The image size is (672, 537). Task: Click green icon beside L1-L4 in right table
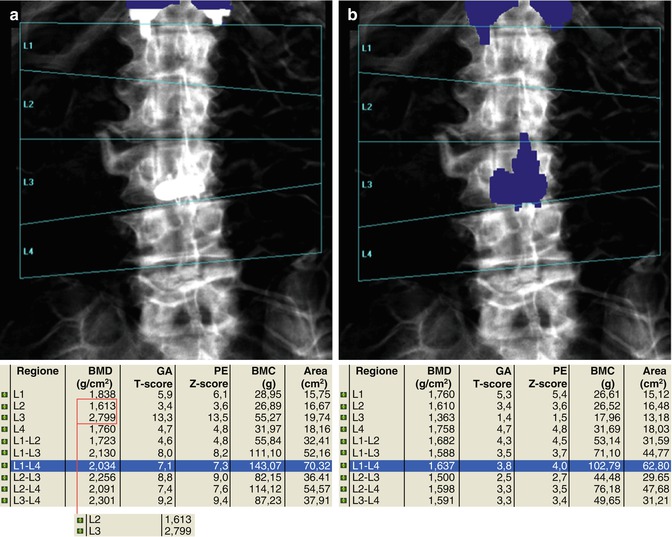(x=342, y=465)
